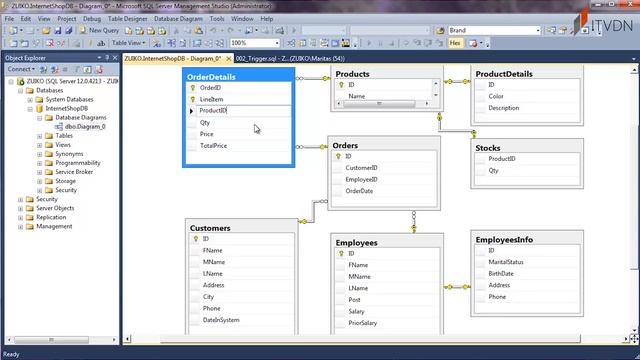Viewport: 640px width, 360px height.
Task: Open the Table Designer menu
Action: pos(127,19)
